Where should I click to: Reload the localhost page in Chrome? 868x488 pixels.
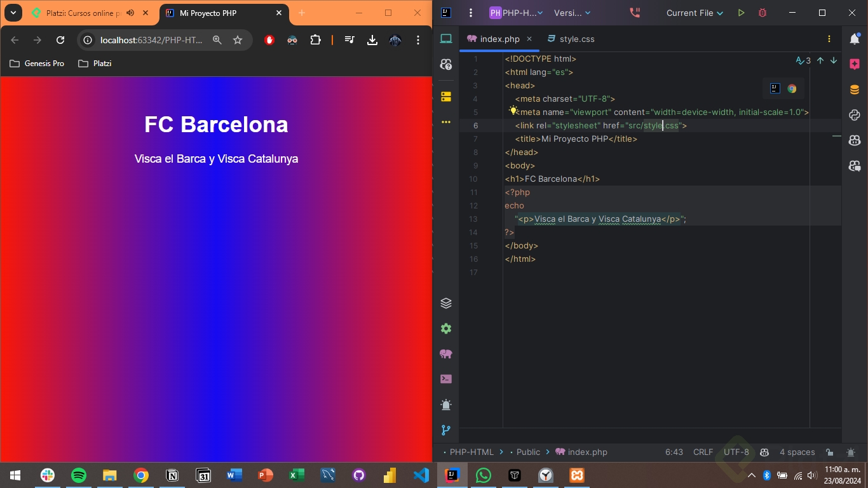(60, 40)
